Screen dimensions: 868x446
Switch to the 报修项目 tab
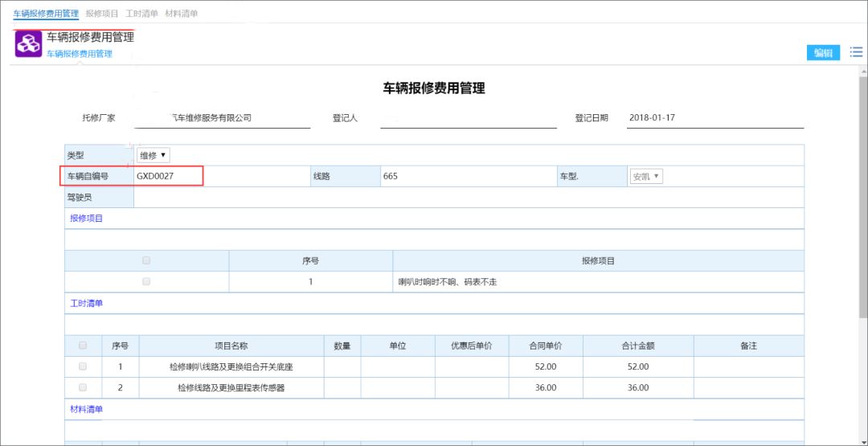pos(102,14)
